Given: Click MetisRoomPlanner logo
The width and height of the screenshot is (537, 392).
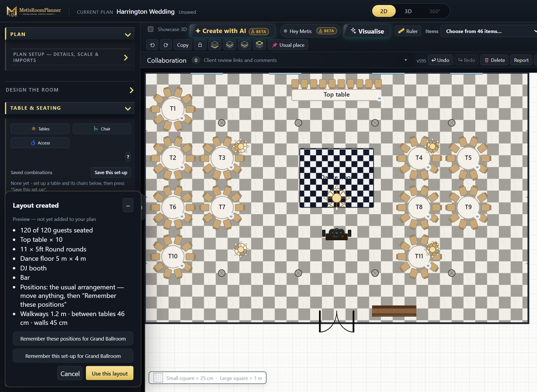Looking at the screenshot, I should (x=34, y=11).
